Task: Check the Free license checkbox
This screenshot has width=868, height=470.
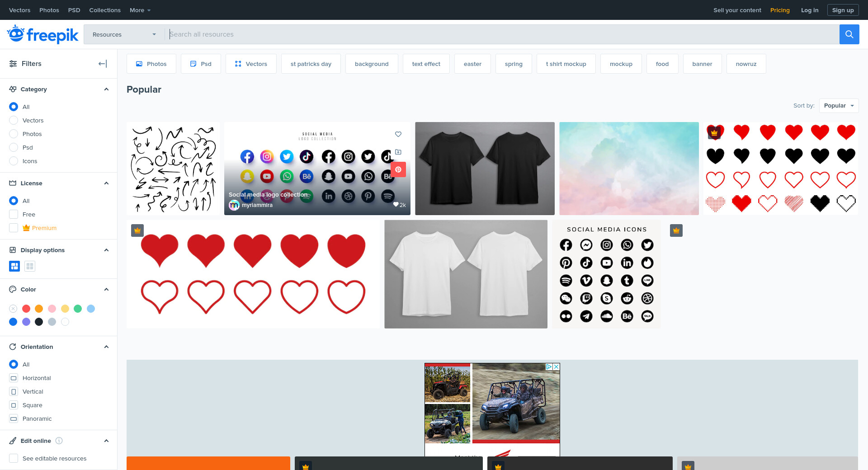Action: pos(14,214)
